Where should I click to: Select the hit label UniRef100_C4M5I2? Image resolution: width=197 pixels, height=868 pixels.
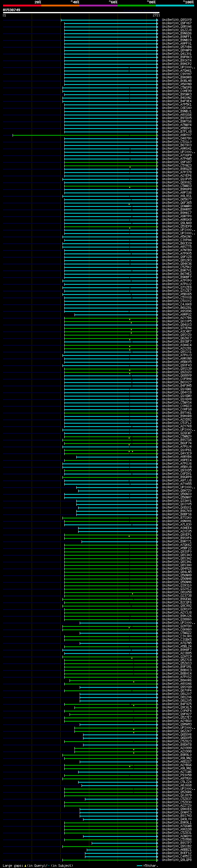[177, 856]
